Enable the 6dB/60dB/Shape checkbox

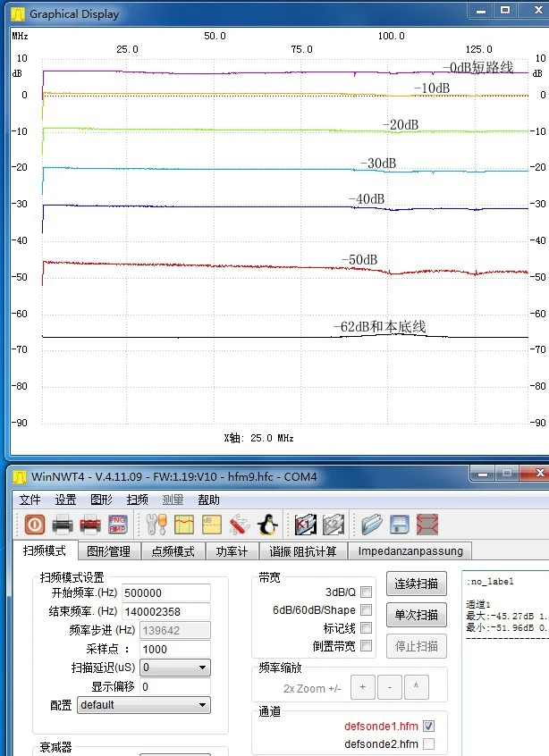pos(367,610)
